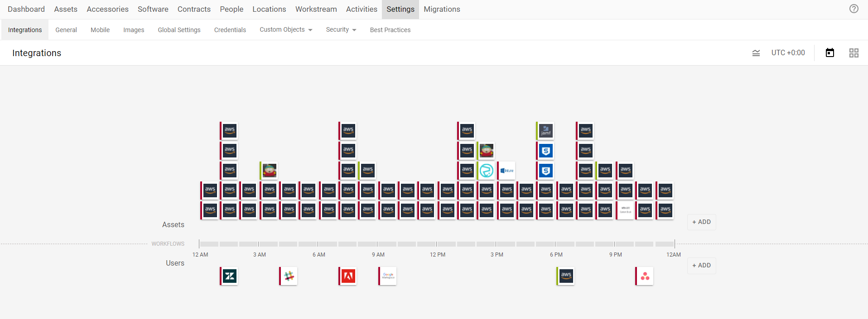Open the VMware Carbon Black tile
Screen dimensions: 868x319
coord(626,210)
